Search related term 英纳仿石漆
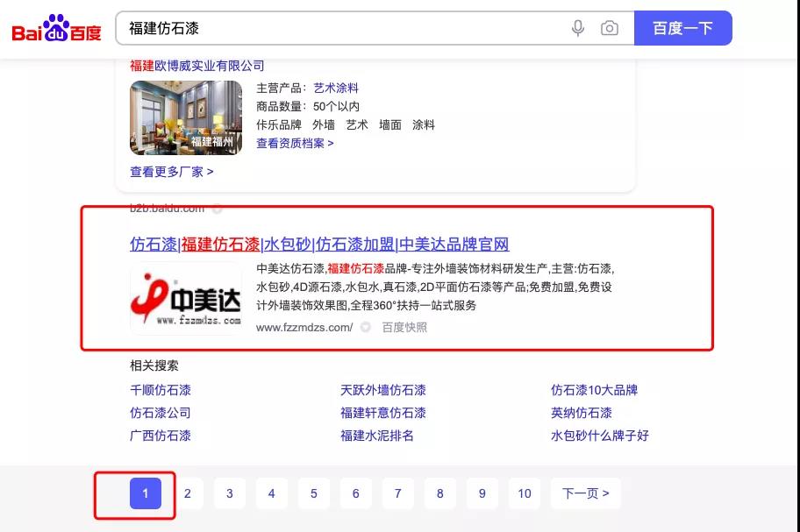The height and width of the screenshot is (532, 800). [582, 413]
